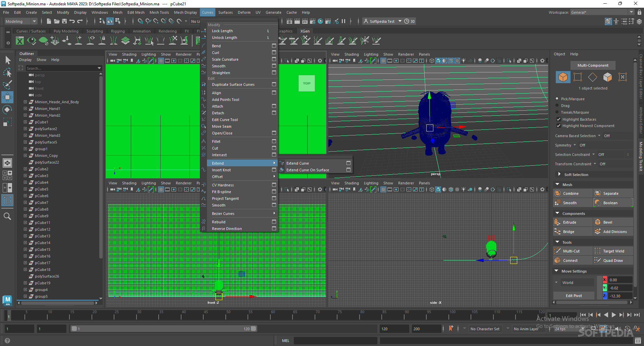
Task: Open the Mesh Tools menu
Action: pyautogui.click(x=159, y=12)
